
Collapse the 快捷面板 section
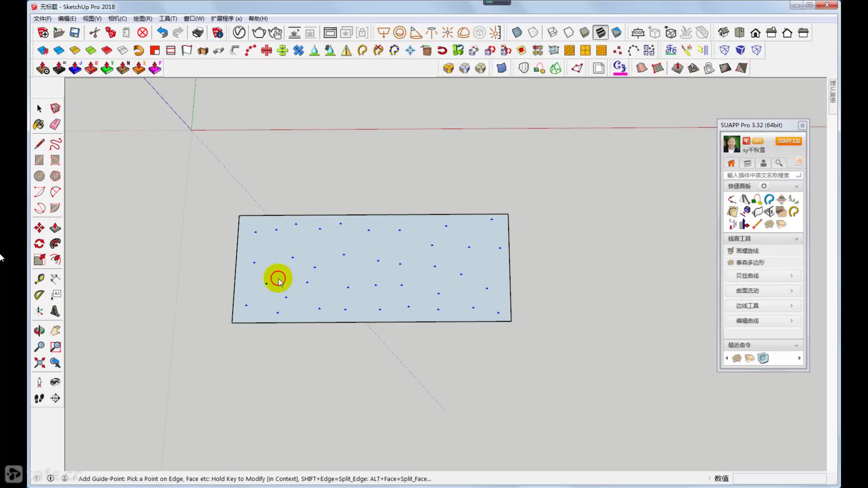(797, 187)
